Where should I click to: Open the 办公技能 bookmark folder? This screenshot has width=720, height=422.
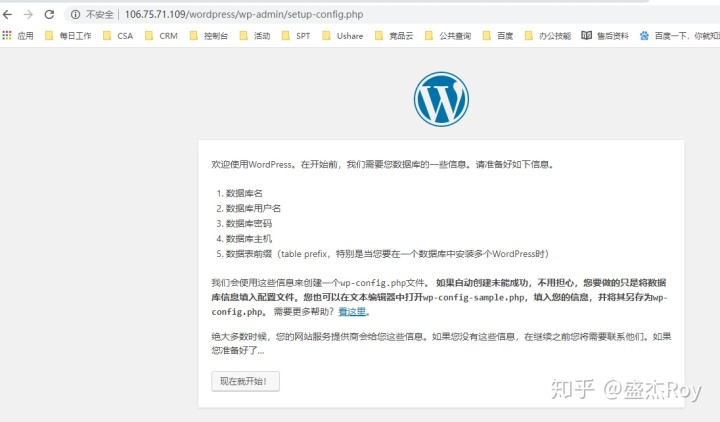(x=548, y=36)
